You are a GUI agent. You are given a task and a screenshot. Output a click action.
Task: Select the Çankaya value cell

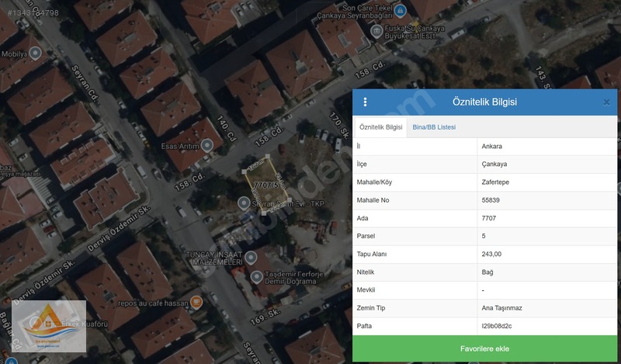tap(547, 164)
